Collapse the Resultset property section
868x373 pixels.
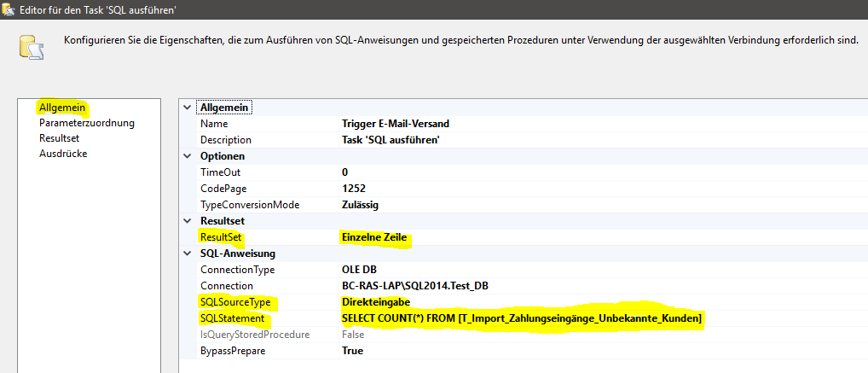point(188,221)
